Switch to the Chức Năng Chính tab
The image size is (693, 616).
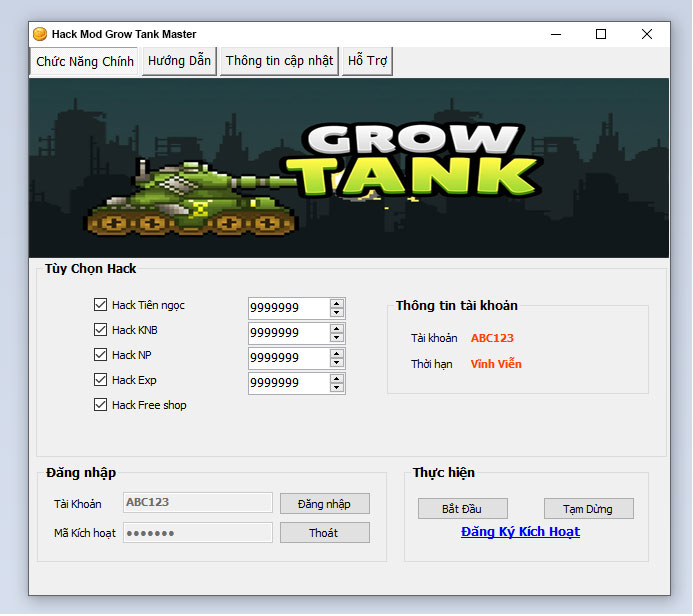pyautogui.click(x=84, y=61)
